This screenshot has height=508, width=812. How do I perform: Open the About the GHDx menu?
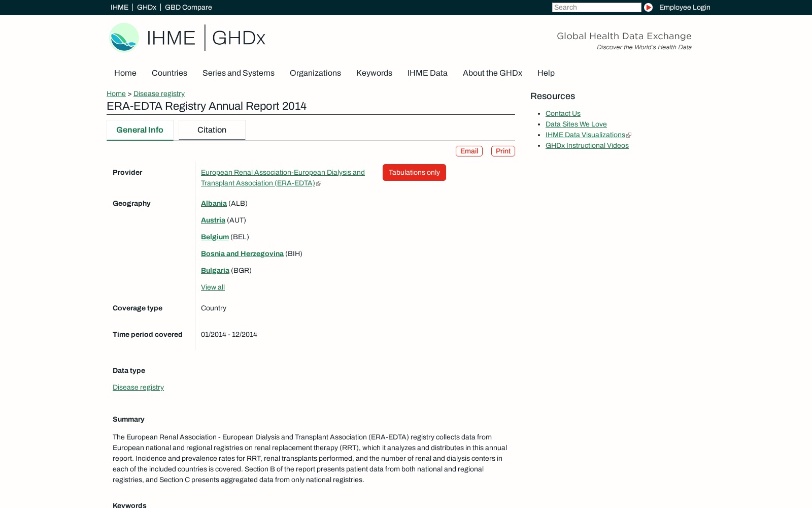pyautogui.click(x=492, y=73)
